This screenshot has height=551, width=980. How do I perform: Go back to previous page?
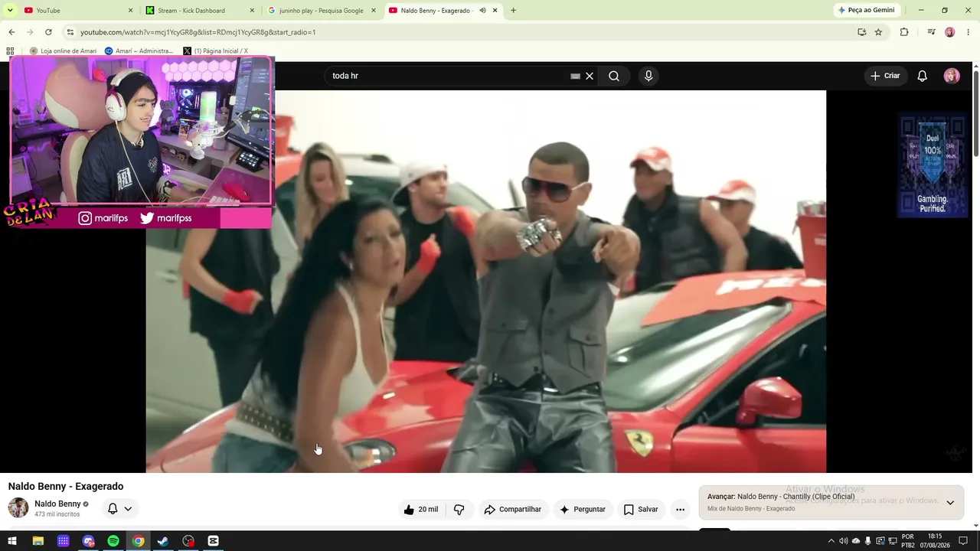click(11, 32)
